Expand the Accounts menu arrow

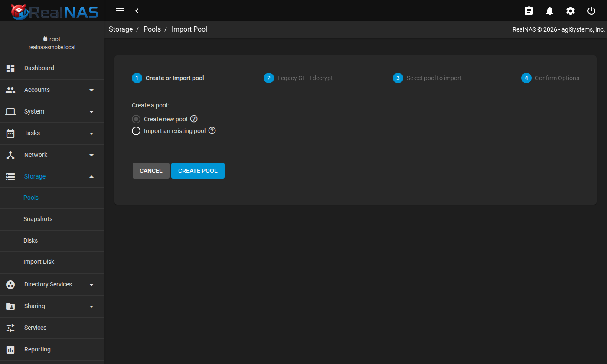click(91, 90)
